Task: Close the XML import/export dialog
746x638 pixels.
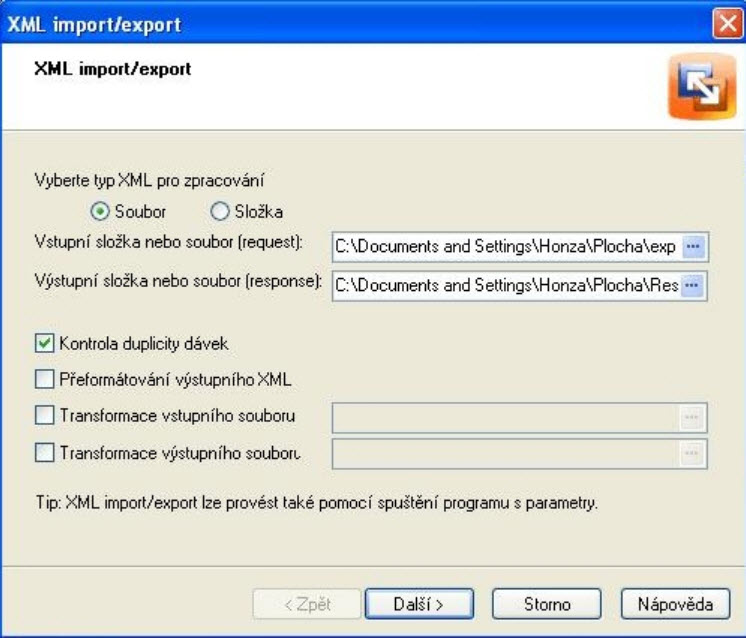Action: (x=727, y=23)
